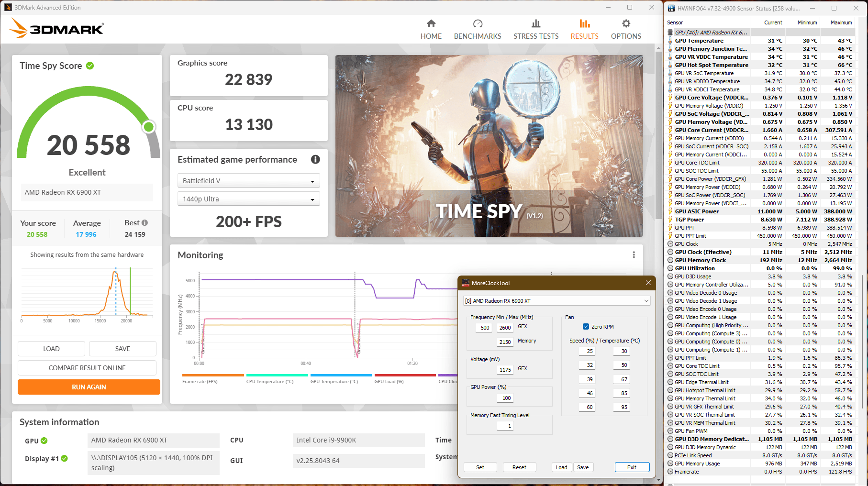Screen dimensions: 868x486
Task: Open the Monitoring three-dot menu
Action: [634, 255]
